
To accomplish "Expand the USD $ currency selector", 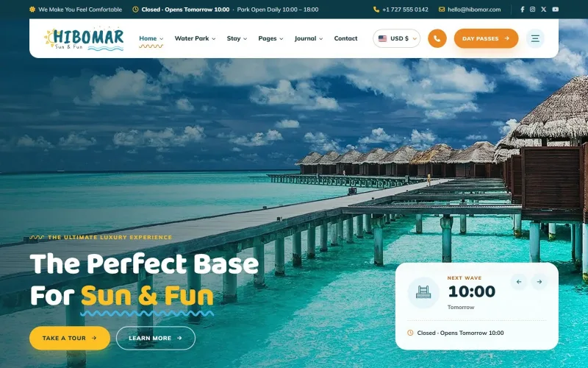I will click(396, 38).
